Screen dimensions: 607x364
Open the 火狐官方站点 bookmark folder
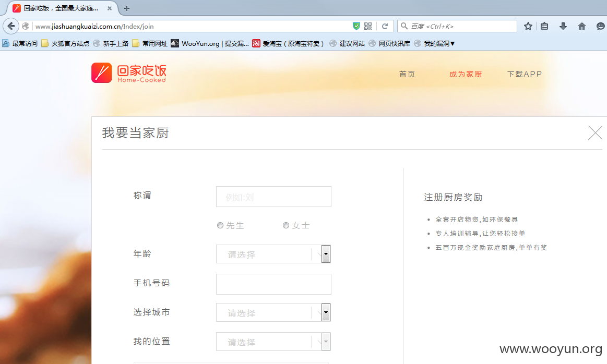pos(65,43)
